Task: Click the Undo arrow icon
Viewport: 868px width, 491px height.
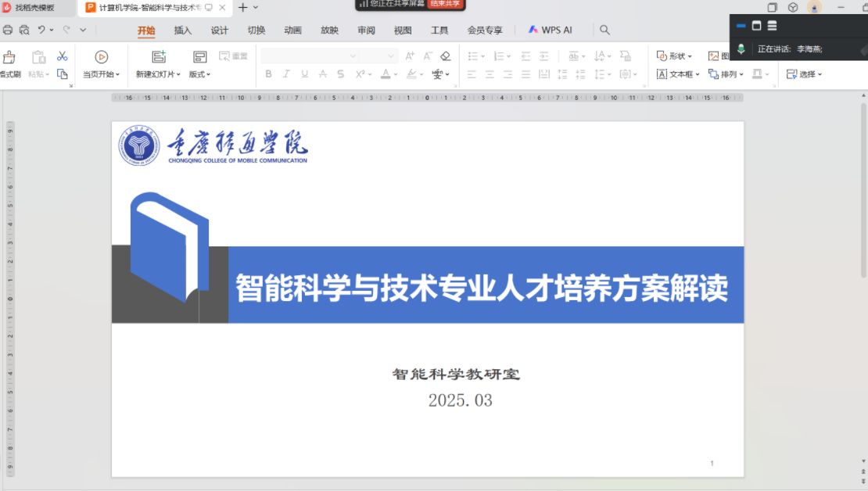Action: click(x=41, y=30)
